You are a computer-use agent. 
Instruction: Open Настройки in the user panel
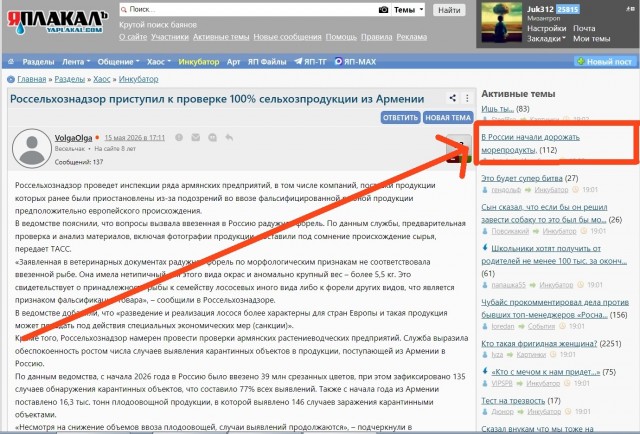click(x=547, y=28)
